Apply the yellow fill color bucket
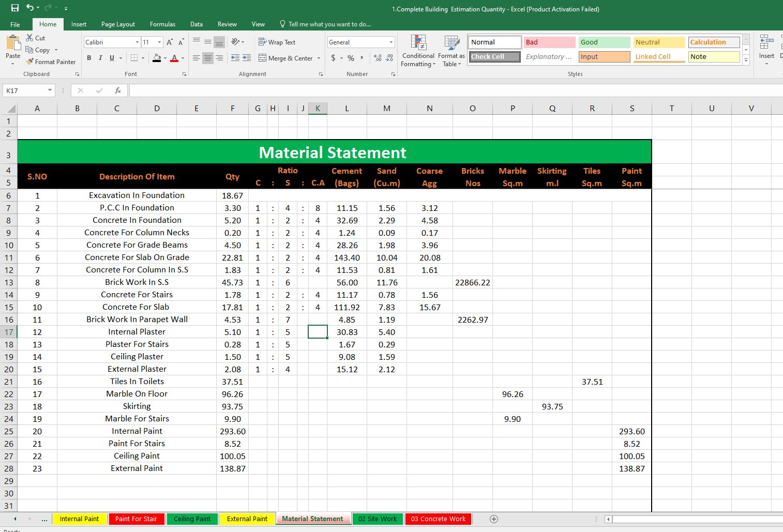 [x=157, y=58]
